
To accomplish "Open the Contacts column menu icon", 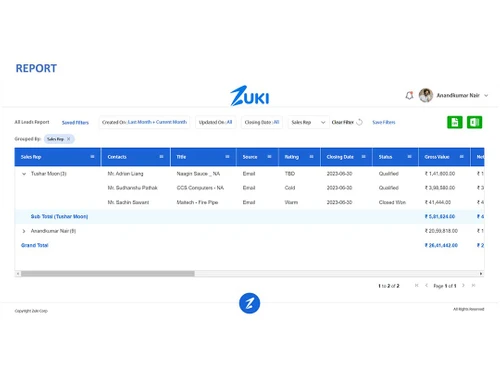I will click(161, 157).
